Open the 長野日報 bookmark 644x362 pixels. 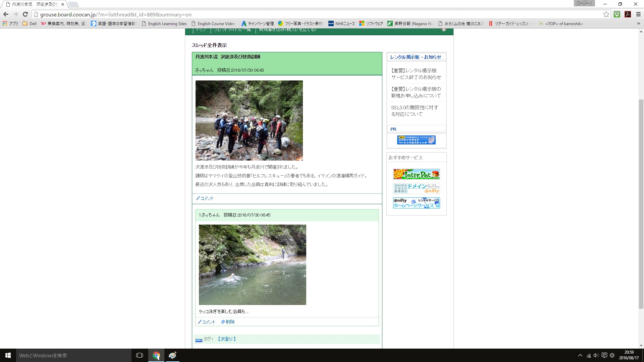[411, 23]
